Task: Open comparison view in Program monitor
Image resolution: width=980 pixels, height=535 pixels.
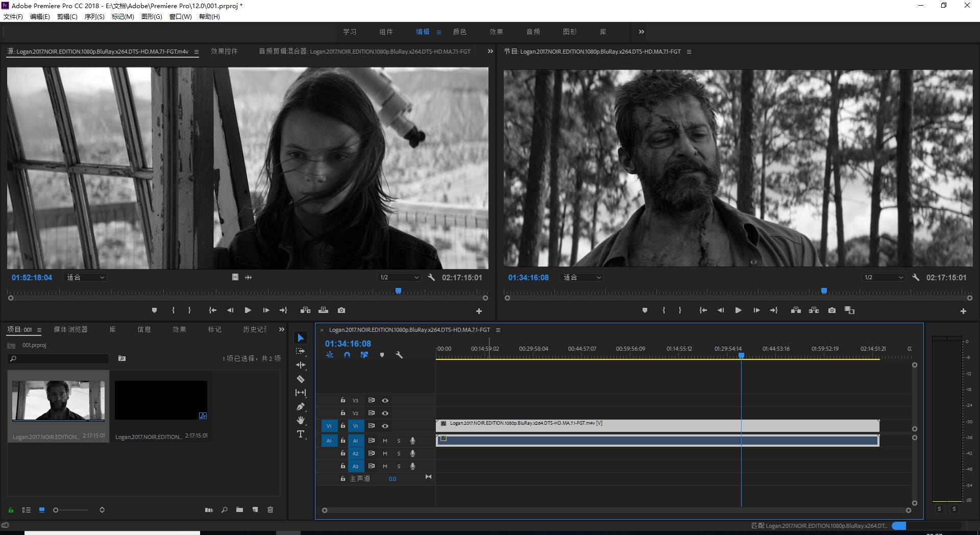Action: [850, 310]
